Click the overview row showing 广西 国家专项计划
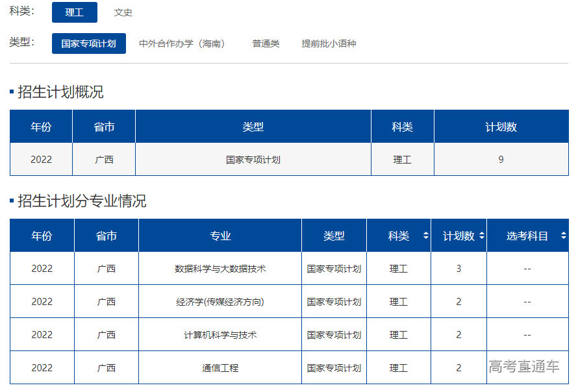This screenshot has height=392, width=578. pyautogui.click(x=253, y=159)
